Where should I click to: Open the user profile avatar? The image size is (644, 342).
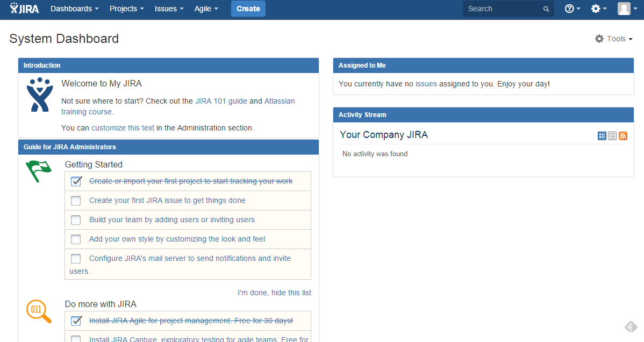[x=624, y=9]
